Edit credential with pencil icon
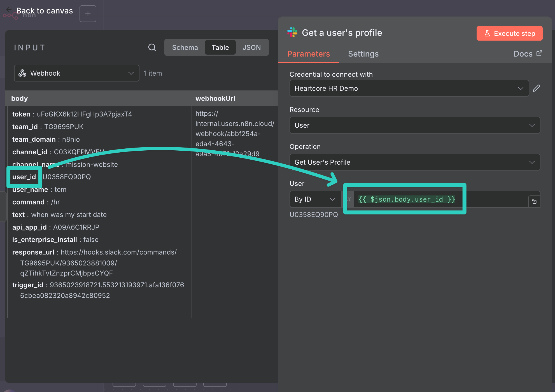Screen dimensions: 555x392 pos(536,88)
